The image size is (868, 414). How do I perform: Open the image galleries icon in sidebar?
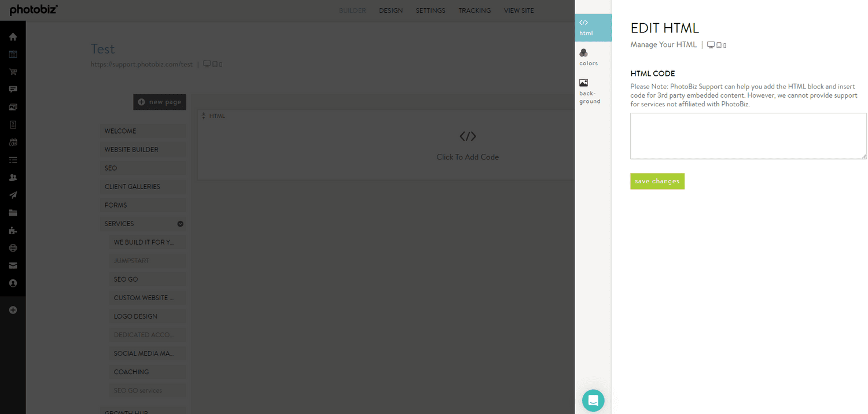coord(13,106)
